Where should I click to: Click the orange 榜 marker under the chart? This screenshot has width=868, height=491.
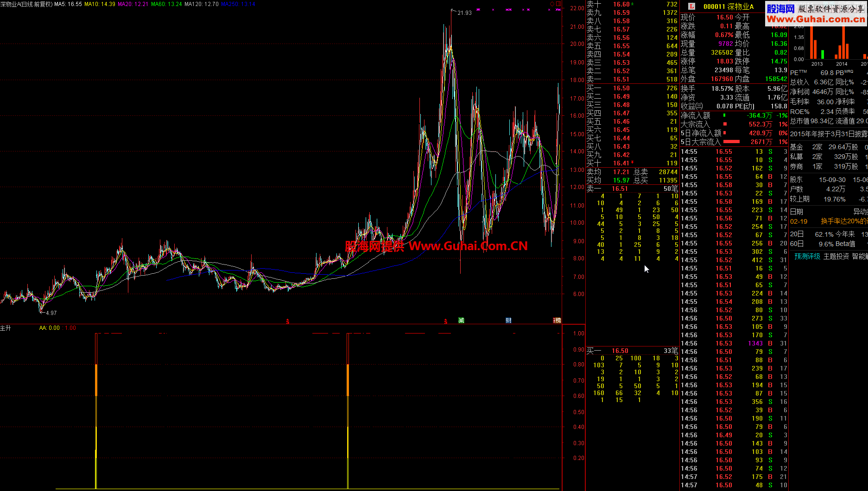(558, 321)
